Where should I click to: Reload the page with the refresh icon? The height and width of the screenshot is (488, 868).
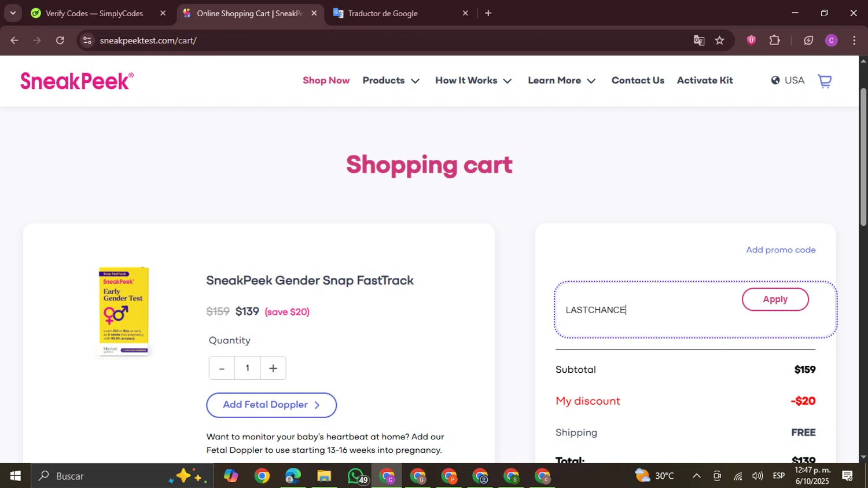tap(60, 41)
